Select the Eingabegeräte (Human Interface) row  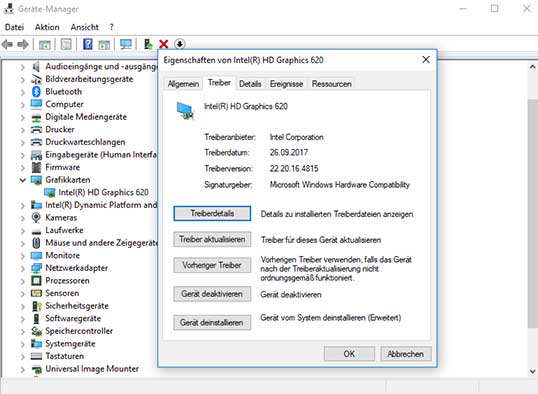[101, 155]
